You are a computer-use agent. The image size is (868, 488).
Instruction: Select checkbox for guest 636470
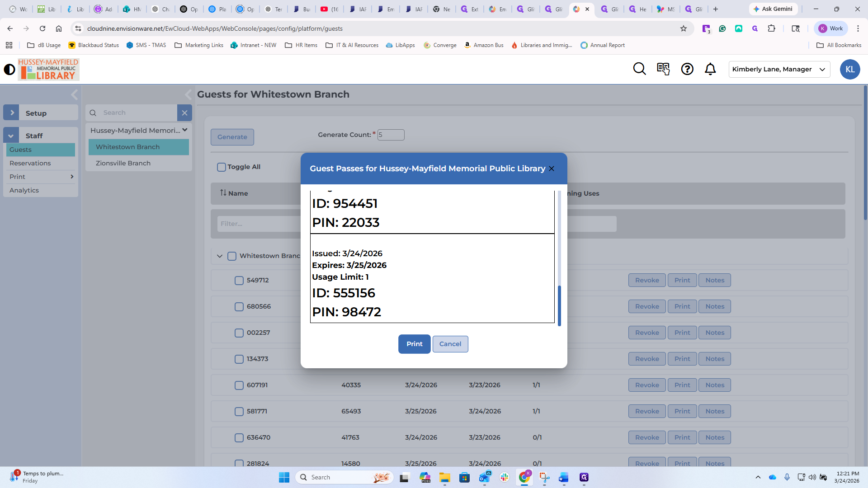click(x=239, y=438)
